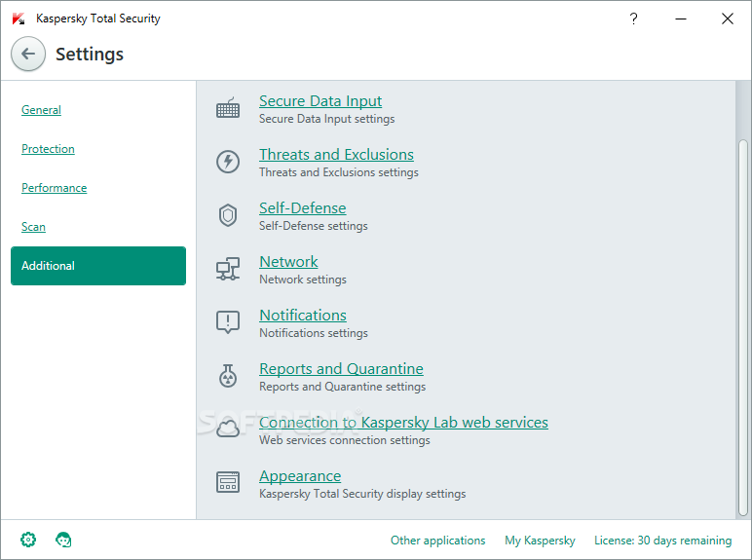
Task: Open settings via the bottom gear icon
Action: (x=28, y=540)
